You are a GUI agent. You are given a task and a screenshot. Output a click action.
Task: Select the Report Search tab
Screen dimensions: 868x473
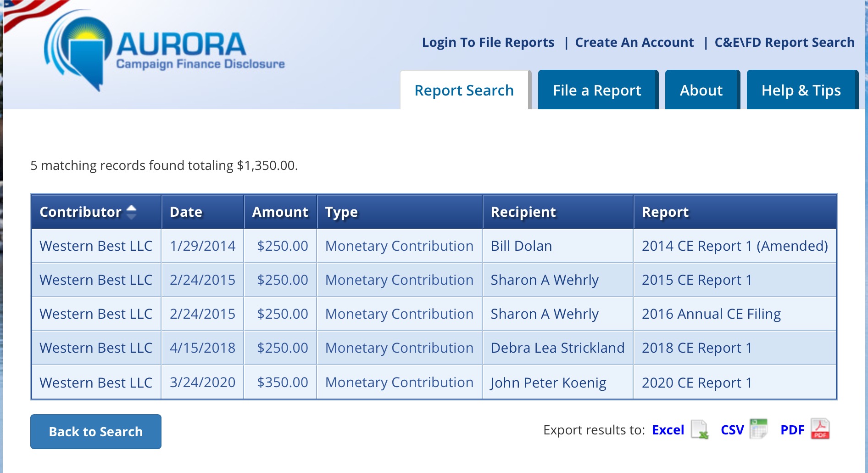tap(464, 90)
